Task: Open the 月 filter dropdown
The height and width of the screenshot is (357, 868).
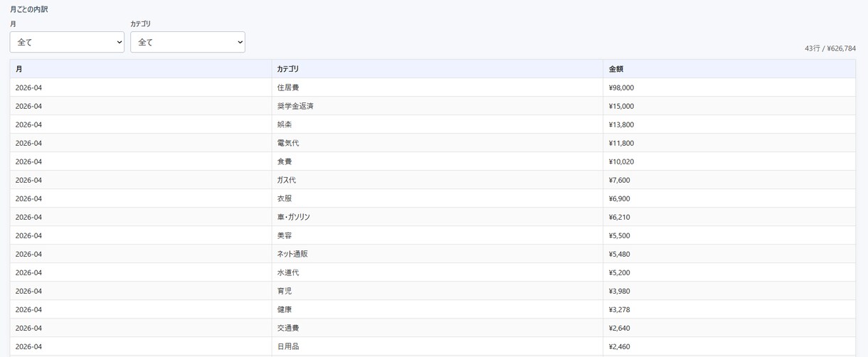Action: [67, 42]
